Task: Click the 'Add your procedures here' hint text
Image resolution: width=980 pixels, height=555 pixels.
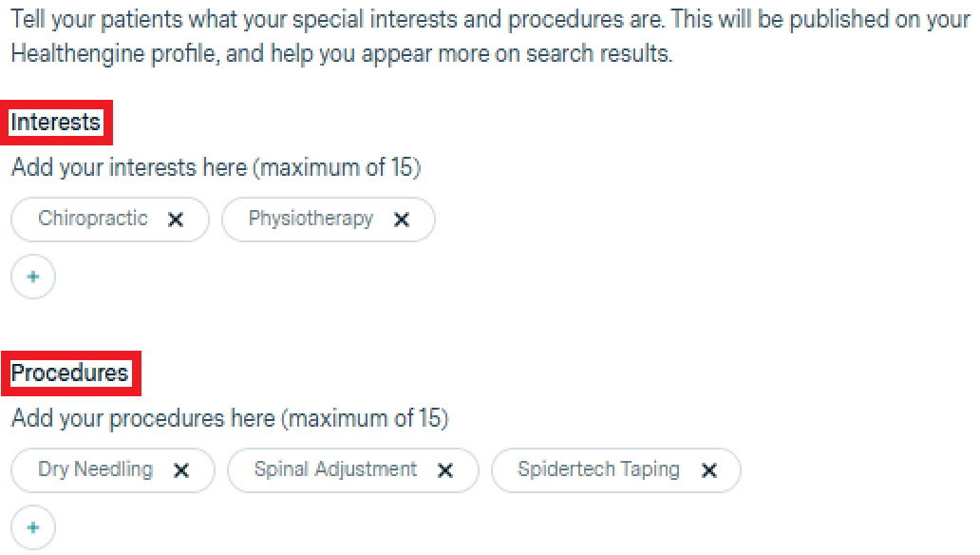Action: tap(142, 418)
